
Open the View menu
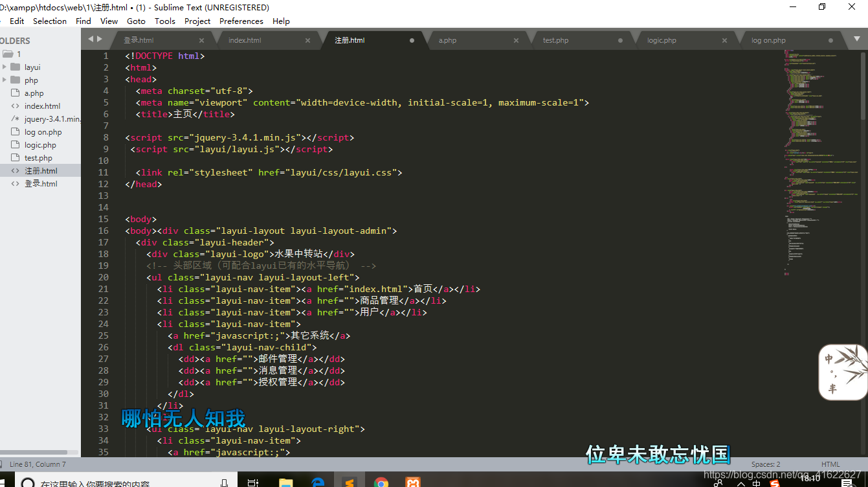coord(109,21)
